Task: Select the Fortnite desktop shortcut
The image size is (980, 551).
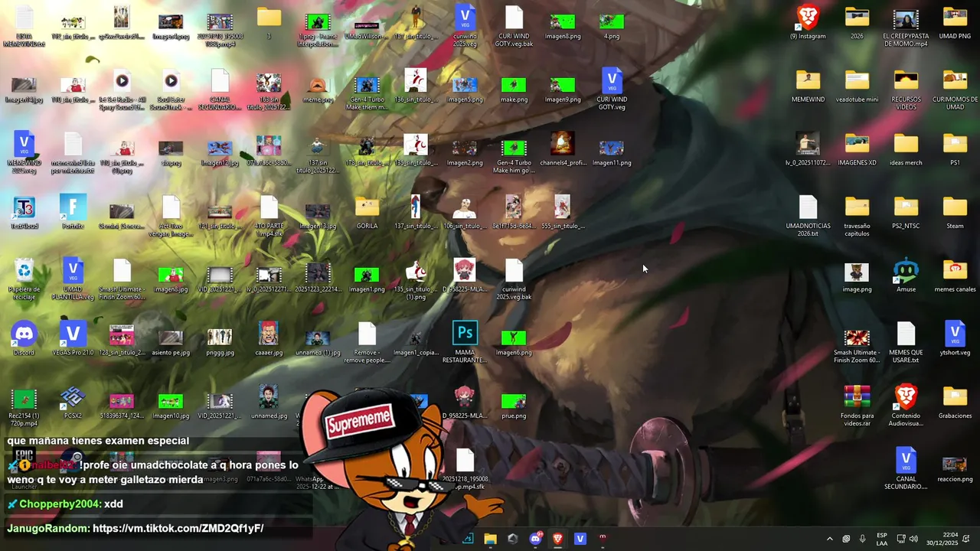Action: tap(73, 212)
